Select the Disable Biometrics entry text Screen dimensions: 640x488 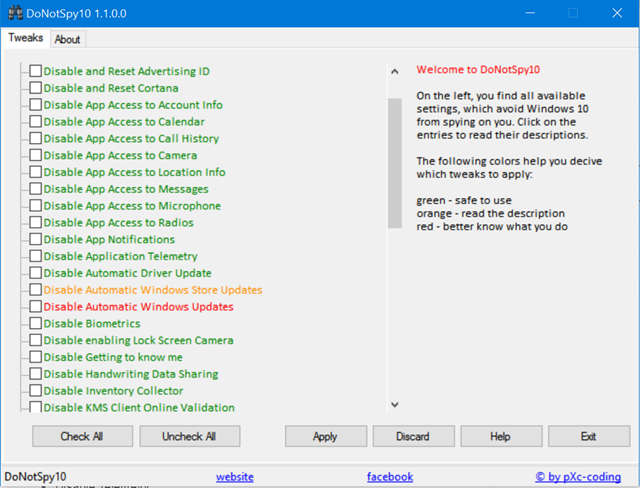(92, 324)
